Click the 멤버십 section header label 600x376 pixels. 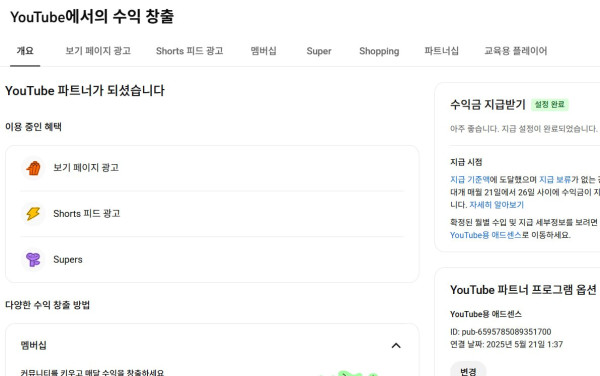pos(34,345)
